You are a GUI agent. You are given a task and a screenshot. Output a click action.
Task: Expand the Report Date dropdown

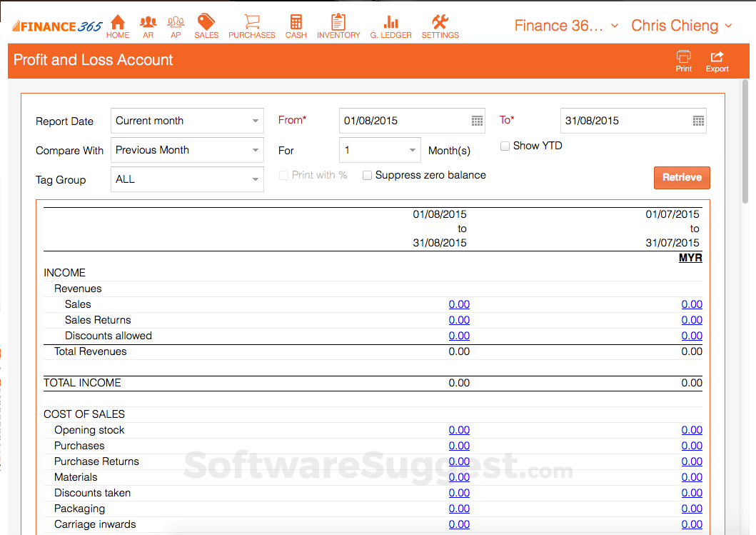(x=187, y=121)
